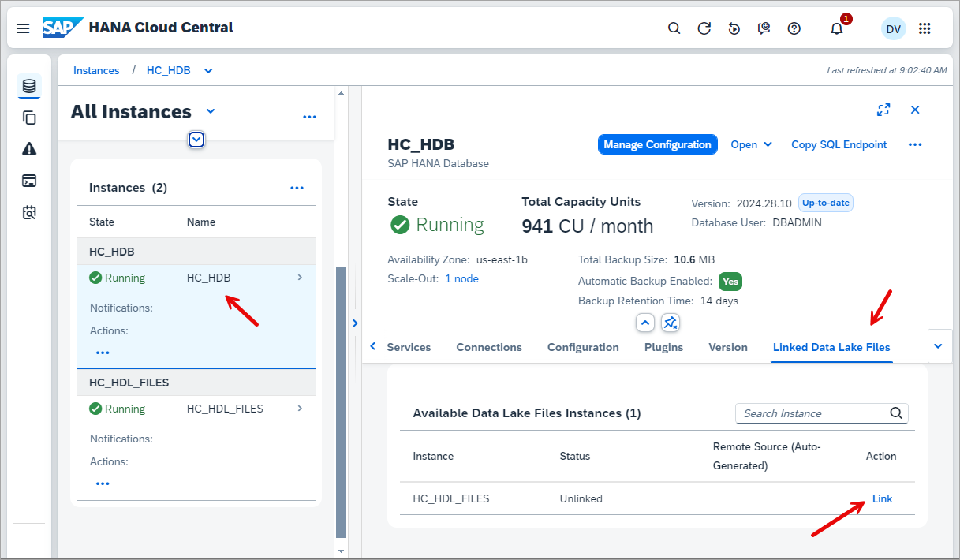The width and height of the screenshot is (960, 560).
Task: Click the State column header
Action: click(102, 222)
